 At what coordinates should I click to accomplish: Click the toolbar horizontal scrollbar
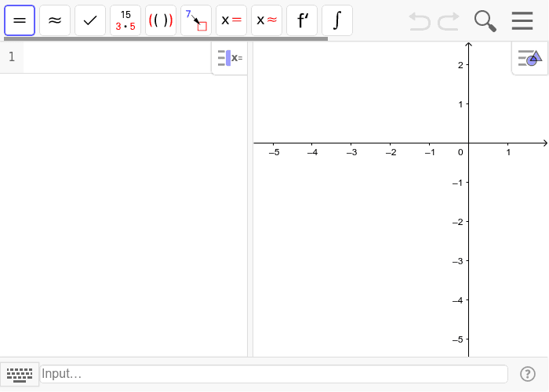(x=166, y=39)
